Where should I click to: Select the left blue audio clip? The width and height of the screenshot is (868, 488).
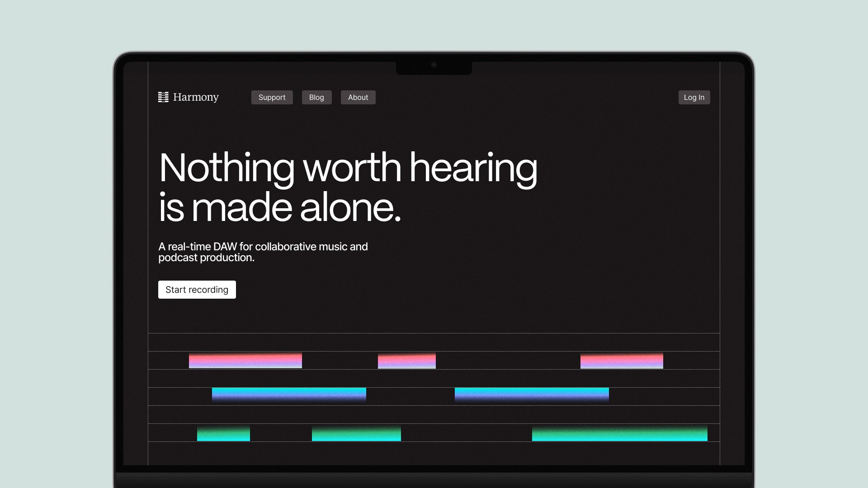(x=289, y=394)
